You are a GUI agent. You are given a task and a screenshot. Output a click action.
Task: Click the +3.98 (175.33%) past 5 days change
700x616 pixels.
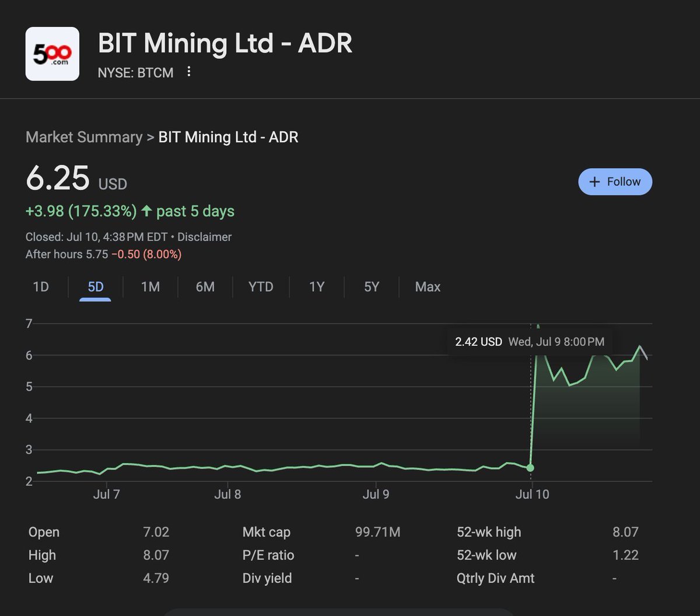130,211
